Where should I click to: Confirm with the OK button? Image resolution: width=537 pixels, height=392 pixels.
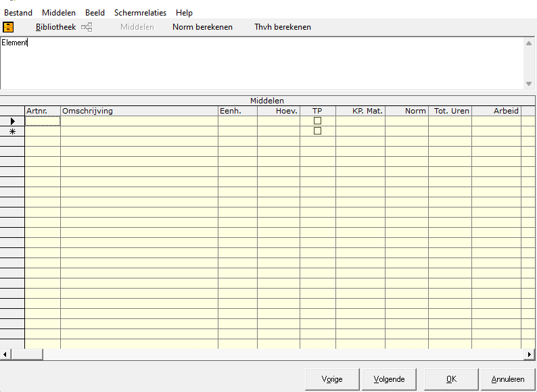pyautogui.click(x=451, y=379)
